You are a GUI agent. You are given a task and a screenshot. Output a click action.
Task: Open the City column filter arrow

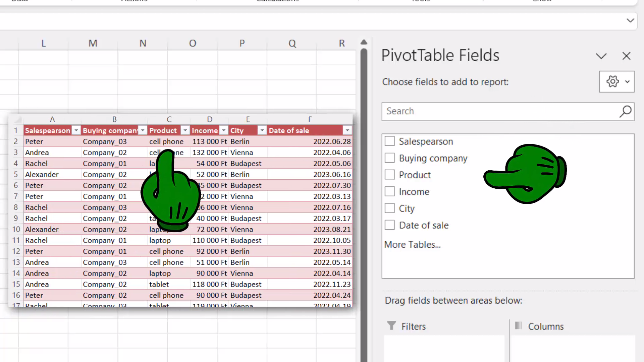[x=262, y=130]
